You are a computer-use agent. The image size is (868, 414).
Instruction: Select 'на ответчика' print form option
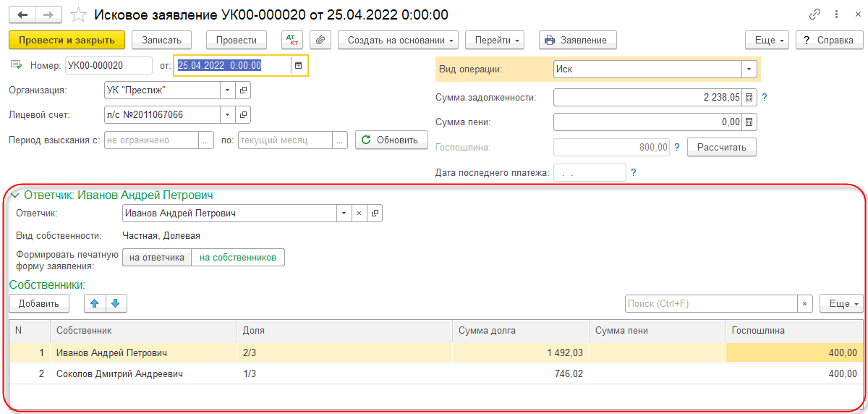157,258
